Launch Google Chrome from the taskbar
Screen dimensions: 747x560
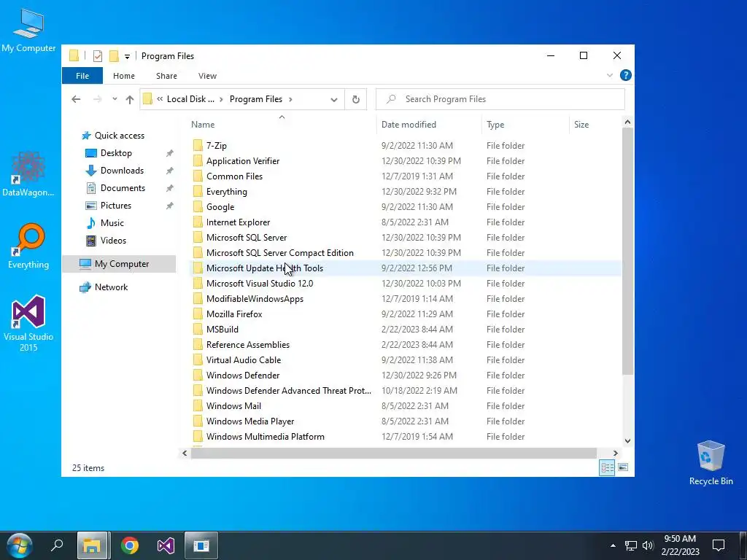click(130, 545)
